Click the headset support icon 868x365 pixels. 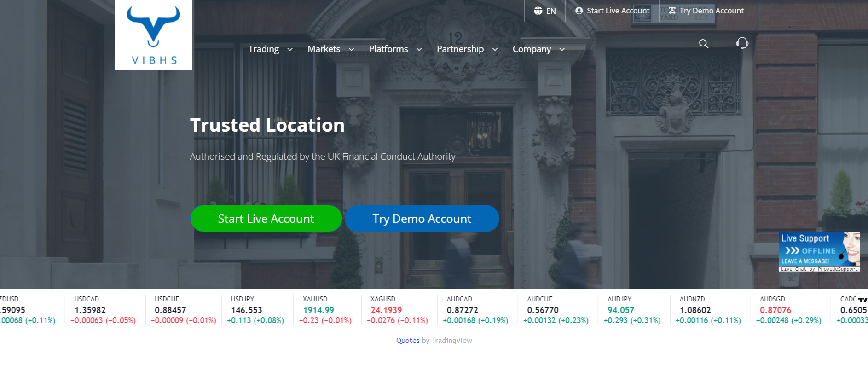[742, 43]
